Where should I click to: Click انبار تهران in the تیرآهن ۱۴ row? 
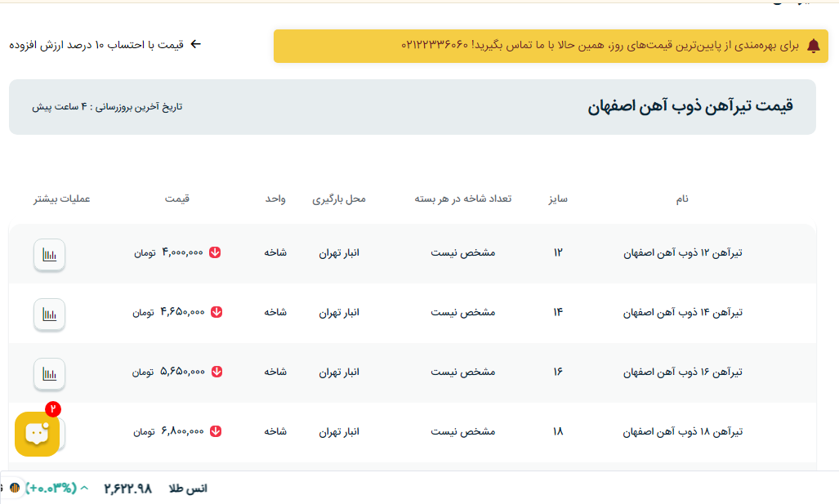pos(339,313)
